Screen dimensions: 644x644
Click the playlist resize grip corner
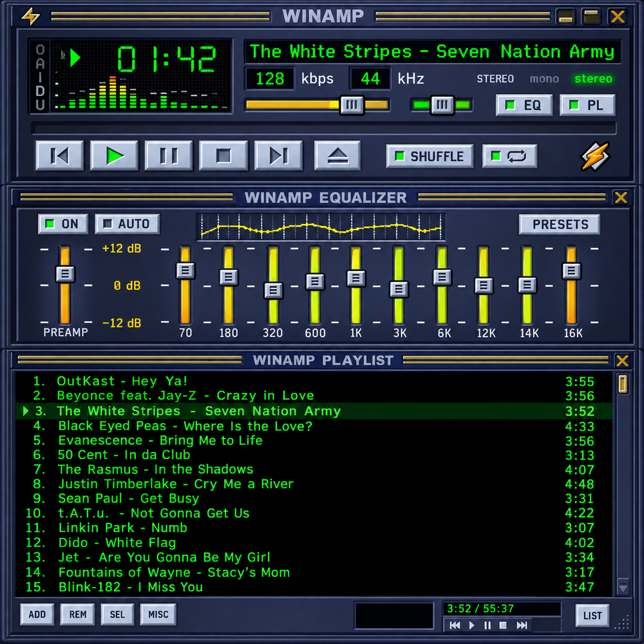(x=623, y=623)
